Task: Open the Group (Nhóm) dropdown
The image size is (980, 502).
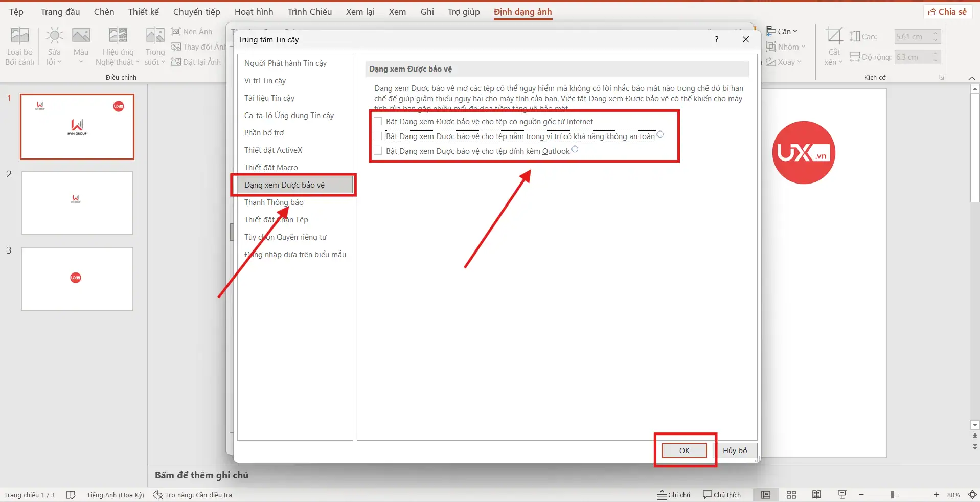Action: tap(786, 47)
